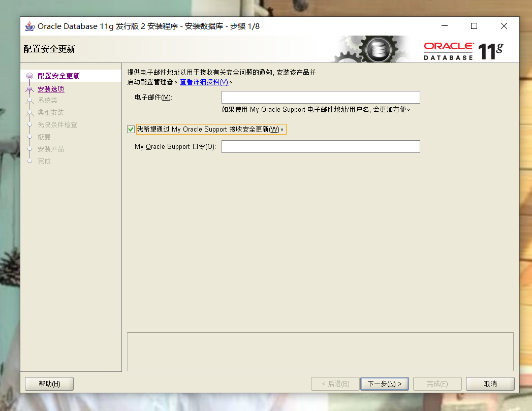Click the step bullet beside 安装选项
The width and height of the screenshot is (532, 411).
[x=30, y=89]
